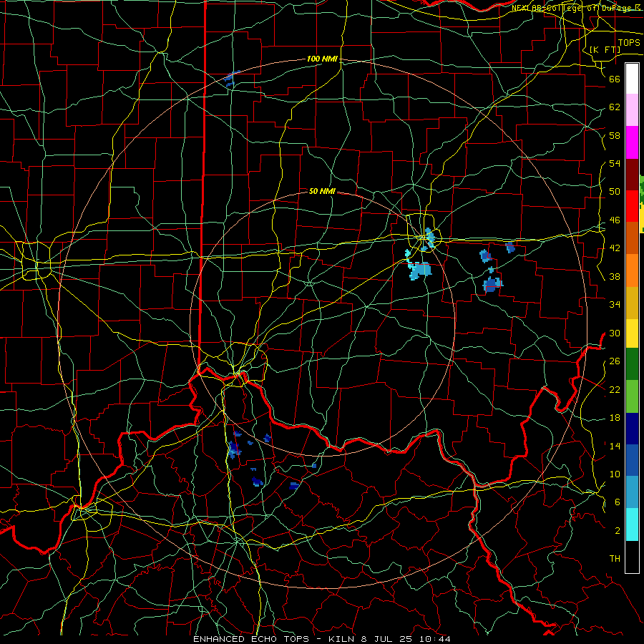Select the black TH legend swatch
Image resolution: width=644 pixels, height=644 pixels.
632,557
